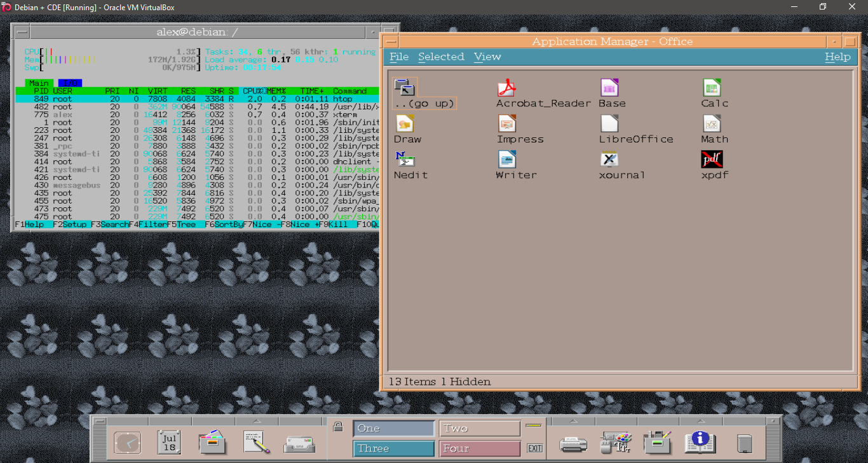Expand the subpanel arrow above Help Manager
Image resolution: width=868 pixels, height=463 pixels.
click(x=700, y=421)
